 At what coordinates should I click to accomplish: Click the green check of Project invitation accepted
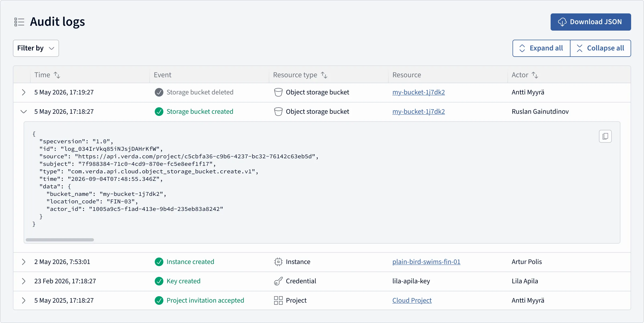coord(159,300)
